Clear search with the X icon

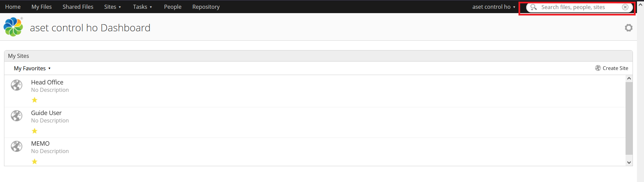pos(625,7)
